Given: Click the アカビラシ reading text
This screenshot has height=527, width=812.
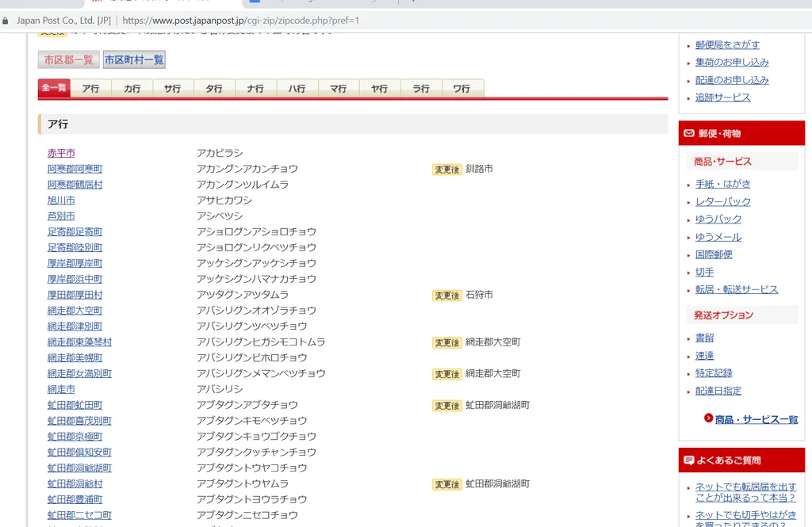Looking at the screenshot, I should [x=220, y=153].
